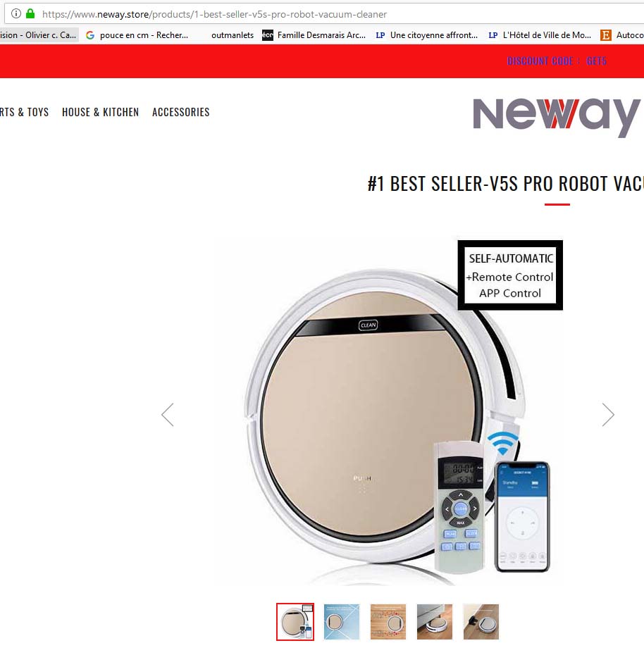Click the Discount Code GET5 banner text

tap(556, 61)
